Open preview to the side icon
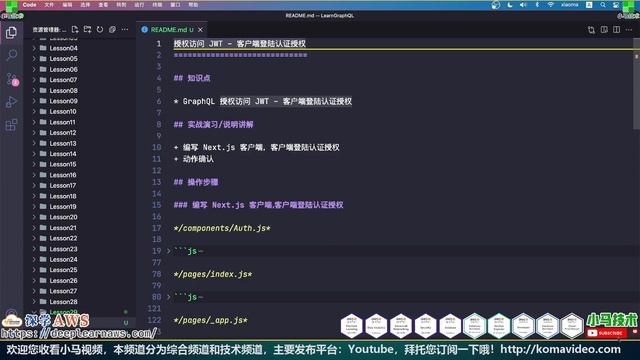640x360 pixels. pos(604,29)
